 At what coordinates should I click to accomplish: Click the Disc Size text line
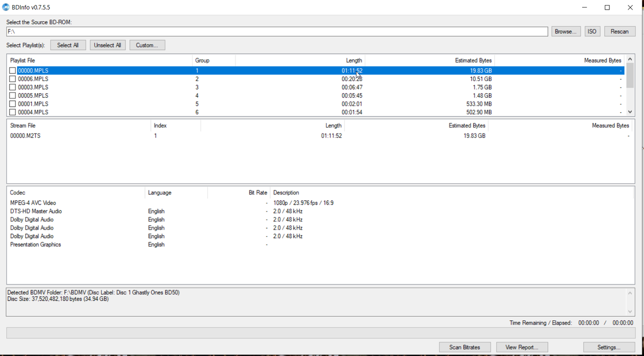click(x=58, y=299)
